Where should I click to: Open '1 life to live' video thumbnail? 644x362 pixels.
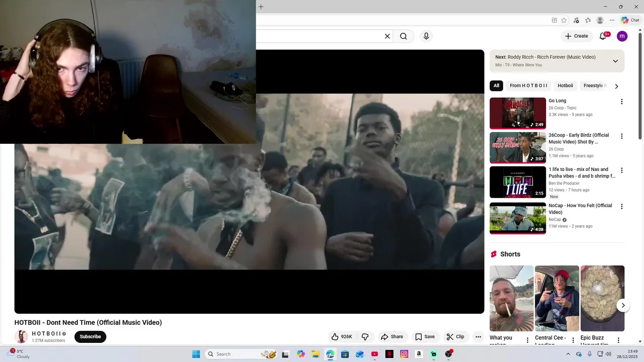[518, 182]
